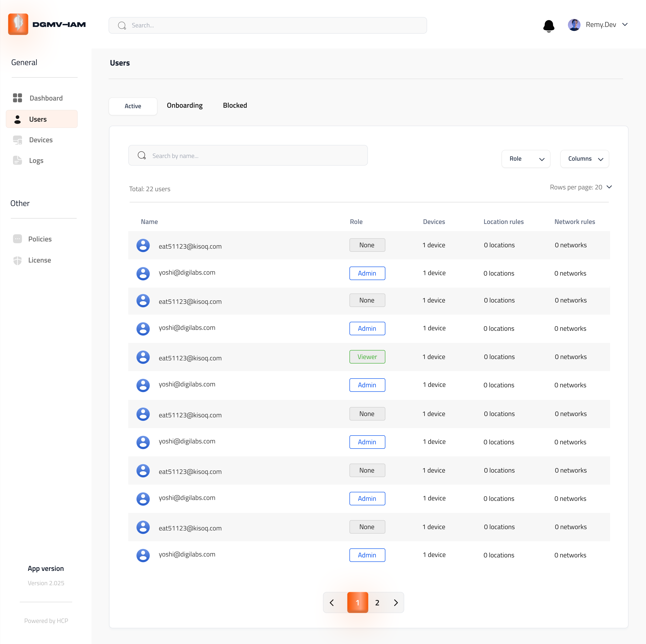Go to page 2
This screenshot has height=644, width=646.
377,603
